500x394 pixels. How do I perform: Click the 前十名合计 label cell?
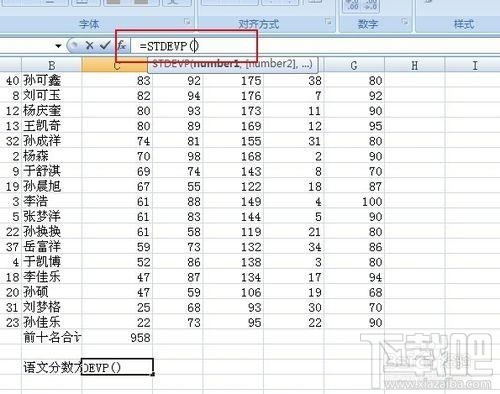pos(51,337)
